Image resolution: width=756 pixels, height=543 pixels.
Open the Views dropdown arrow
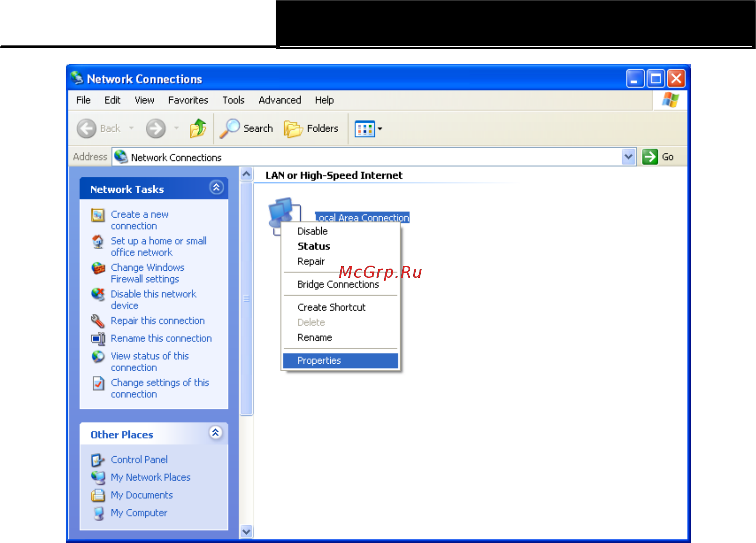[380, 129]
